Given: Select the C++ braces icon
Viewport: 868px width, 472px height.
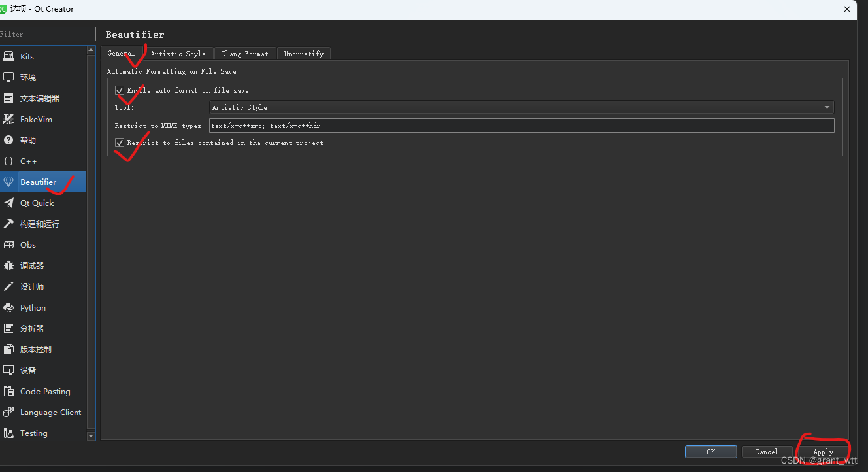Looking at the screenshot, I should point(8,161).
